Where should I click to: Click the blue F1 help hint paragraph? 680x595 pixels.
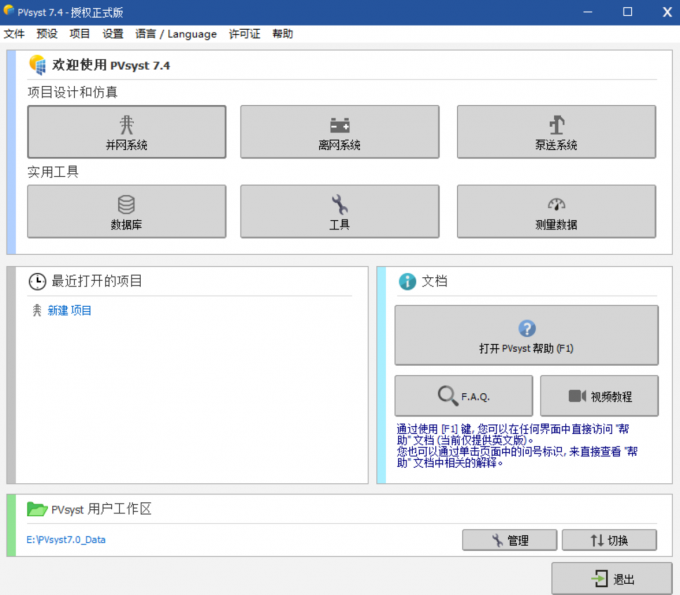517,446
